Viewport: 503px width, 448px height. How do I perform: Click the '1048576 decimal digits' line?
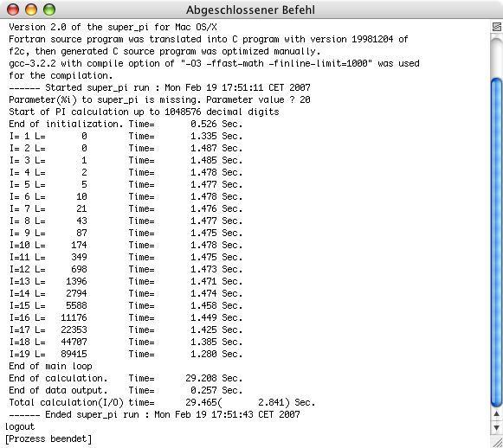click(144, 112)
